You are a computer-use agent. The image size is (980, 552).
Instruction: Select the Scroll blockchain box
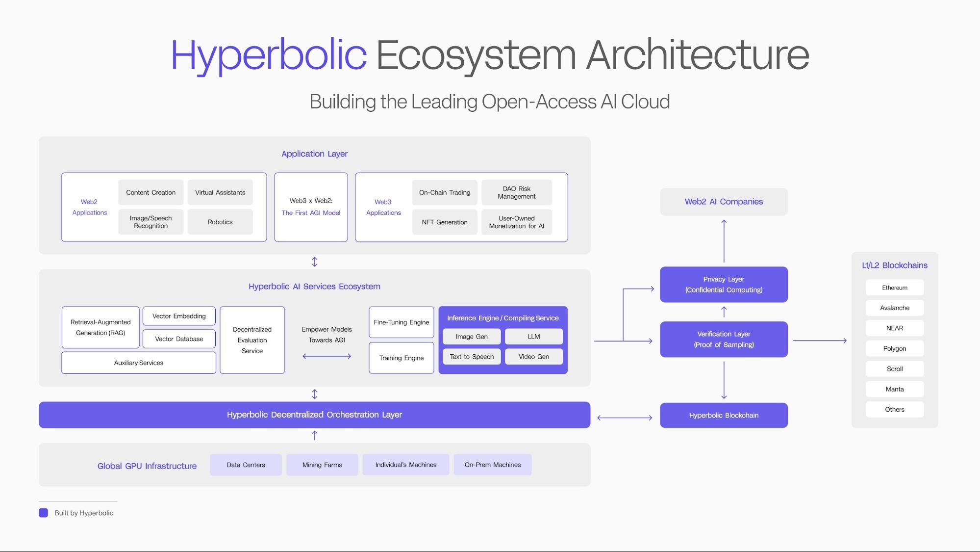[x=895, y=368]
